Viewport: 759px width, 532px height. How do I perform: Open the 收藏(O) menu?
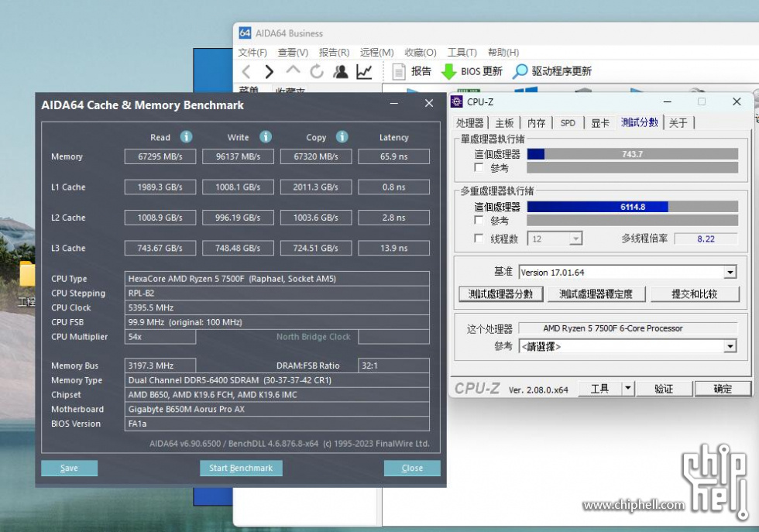pos(420,53)
